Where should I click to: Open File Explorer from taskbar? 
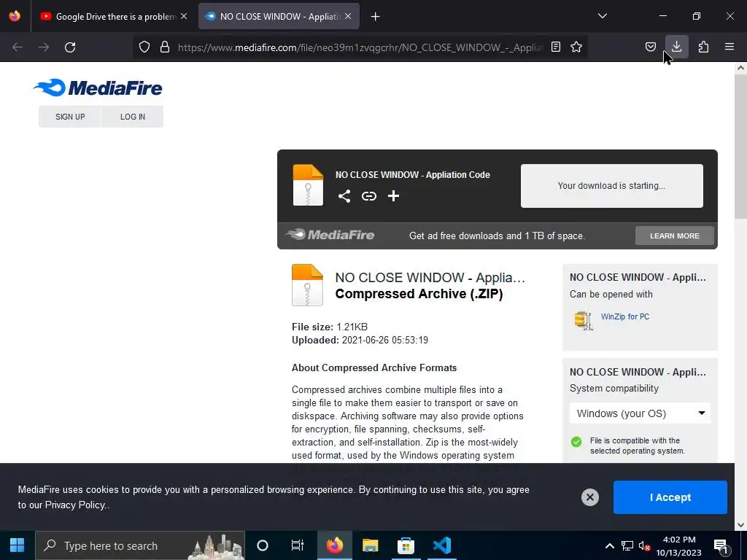coord(370,545)
